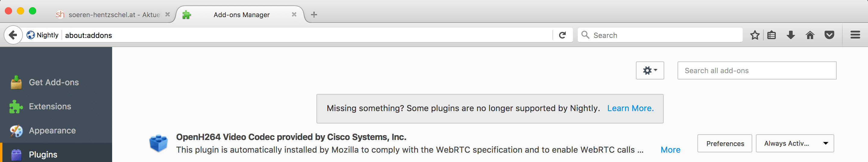Screen dimensions: 868x162
Task: Click the back arrow navigation button
Action: 13,35
